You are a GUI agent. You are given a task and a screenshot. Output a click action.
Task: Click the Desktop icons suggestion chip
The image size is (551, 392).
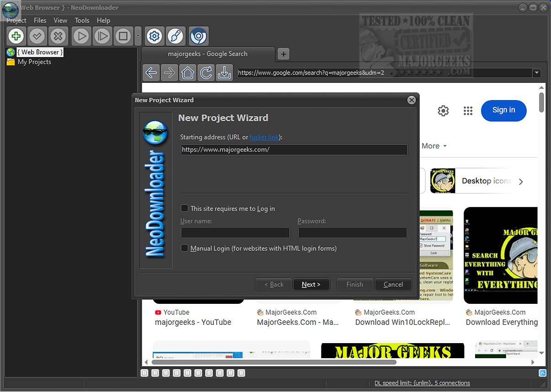[471, 181]
